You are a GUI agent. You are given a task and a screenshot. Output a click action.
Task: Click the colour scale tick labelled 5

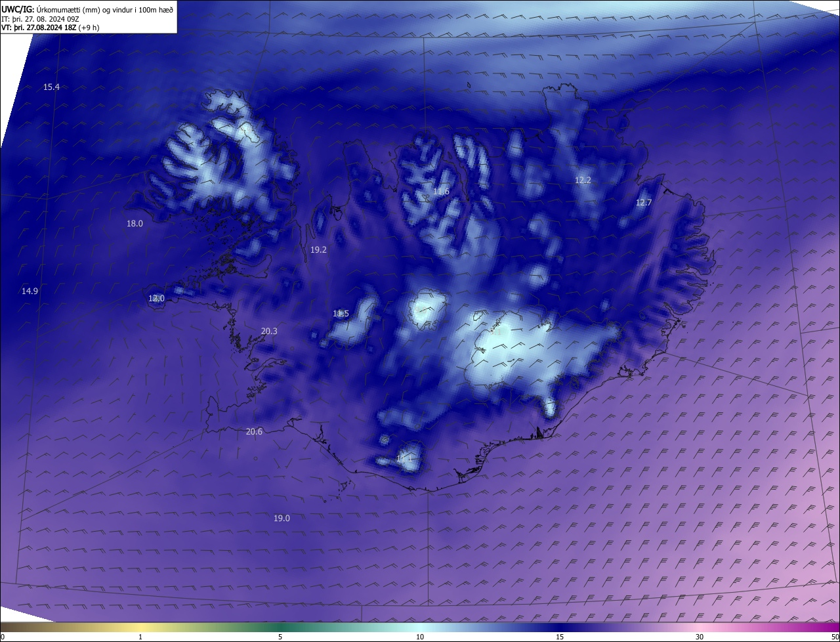coord(280,637)
